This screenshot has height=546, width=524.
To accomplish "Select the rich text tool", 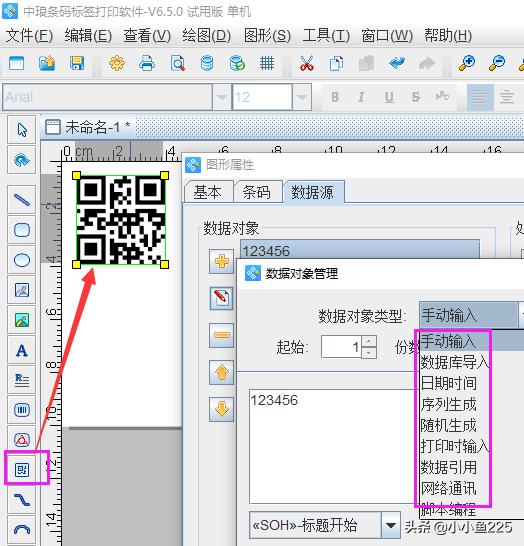I will (x=22, y=380).
